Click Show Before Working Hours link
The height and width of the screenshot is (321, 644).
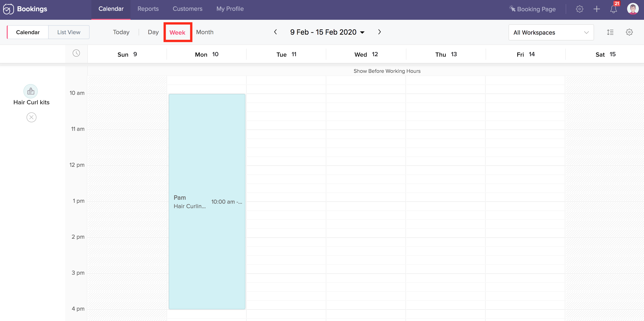387,71
